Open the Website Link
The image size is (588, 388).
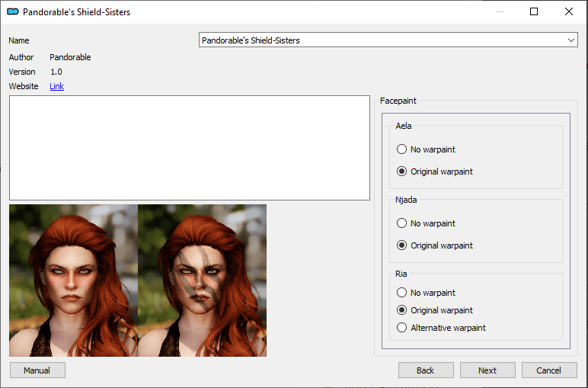click(x=56, y=86)
